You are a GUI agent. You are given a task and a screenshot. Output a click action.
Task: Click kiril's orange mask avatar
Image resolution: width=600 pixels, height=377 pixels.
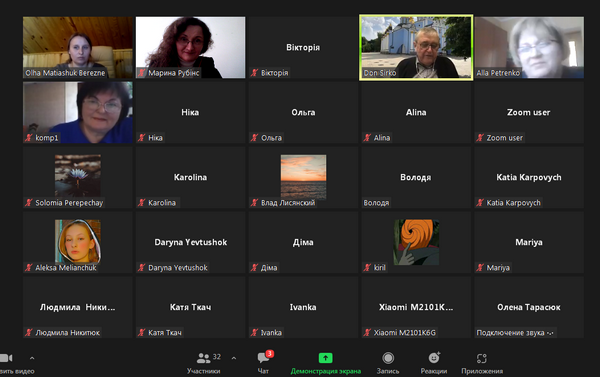416,242
